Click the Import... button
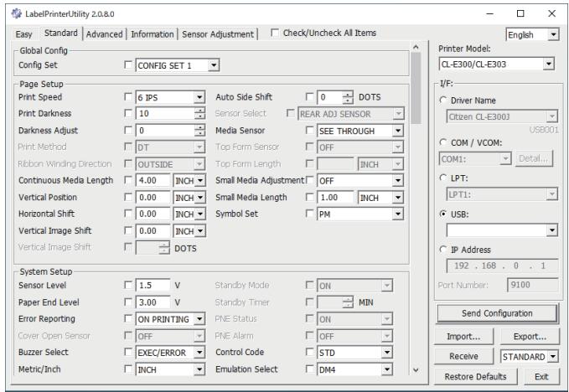This screenshot has width=569, height=392. 463,337
